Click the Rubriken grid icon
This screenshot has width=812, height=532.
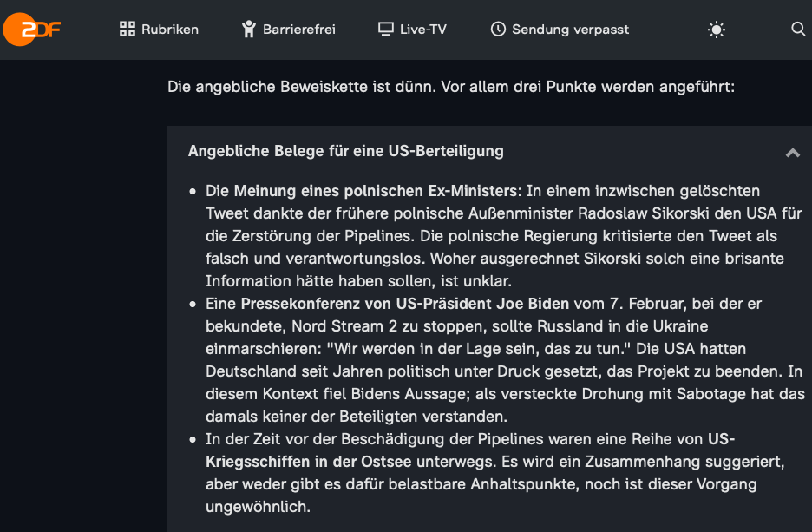click(x=128, y=29)
